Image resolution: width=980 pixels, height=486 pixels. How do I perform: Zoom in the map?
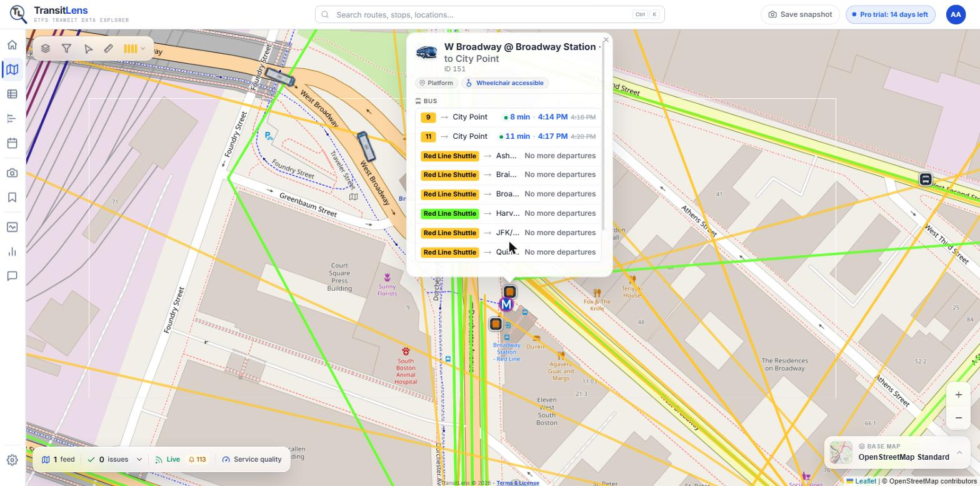958,395
